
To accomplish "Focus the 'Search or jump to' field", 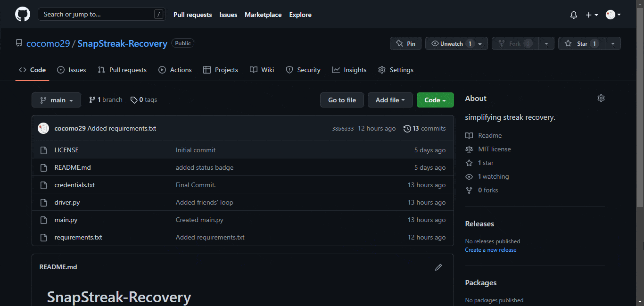I will pyautogui.click(x=102, y=15).
